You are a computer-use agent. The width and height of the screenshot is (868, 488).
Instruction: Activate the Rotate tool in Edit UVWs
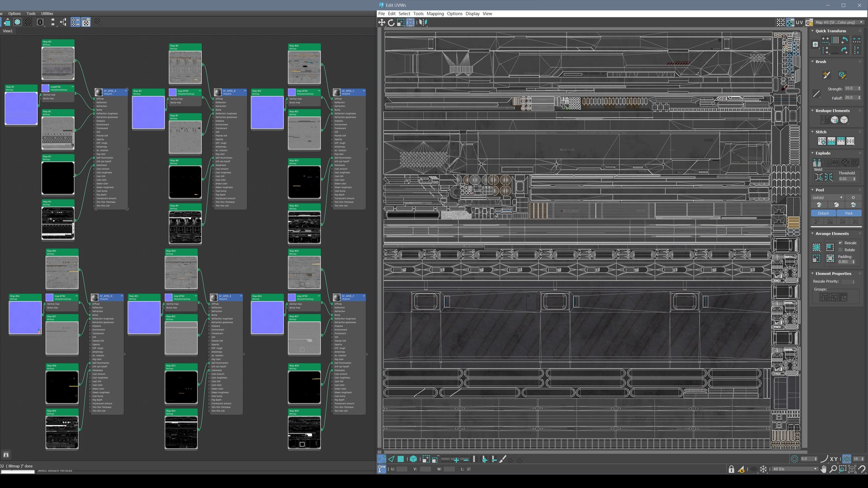click(x=392, y=23)
